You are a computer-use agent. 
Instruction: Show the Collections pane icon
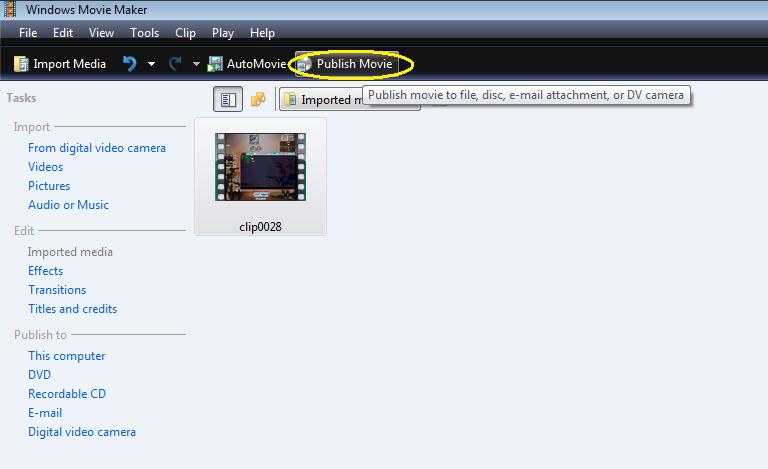(258, 100)
